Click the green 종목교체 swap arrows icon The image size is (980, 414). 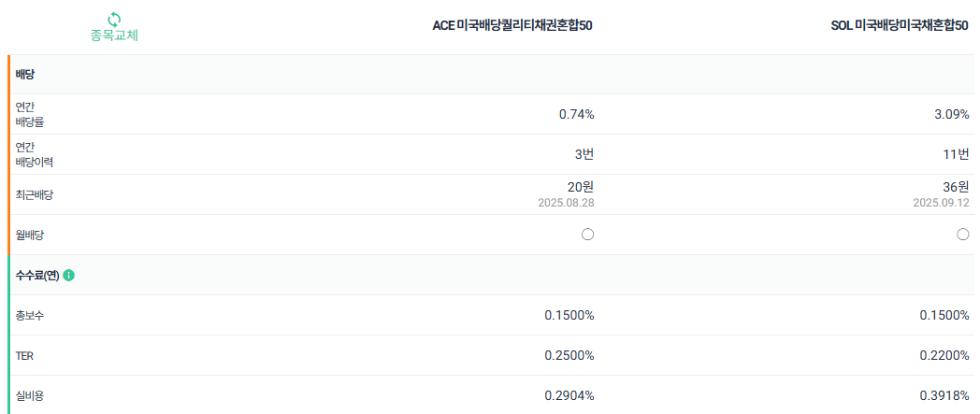[x=114, y=19]
